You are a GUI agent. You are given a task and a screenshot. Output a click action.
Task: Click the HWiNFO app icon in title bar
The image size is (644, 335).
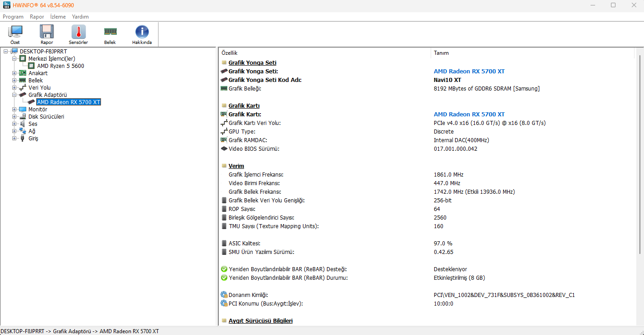click(x=7, y=5)
